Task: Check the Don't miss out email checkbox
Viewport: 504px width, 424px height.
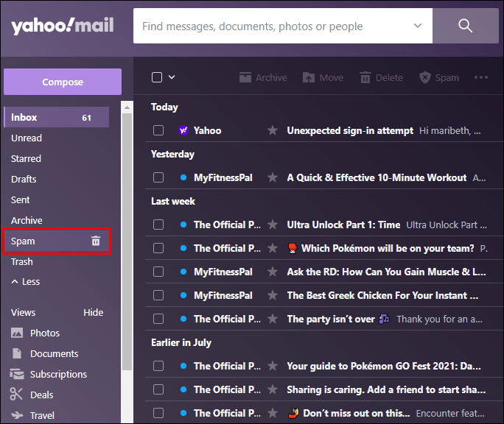Action: (158, 413)
